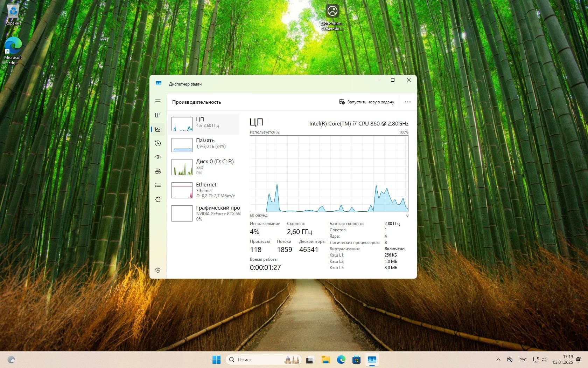This screenshot has height=368, width=588.
Task: Open the App history sidebar icon
Action: point(158,143)
